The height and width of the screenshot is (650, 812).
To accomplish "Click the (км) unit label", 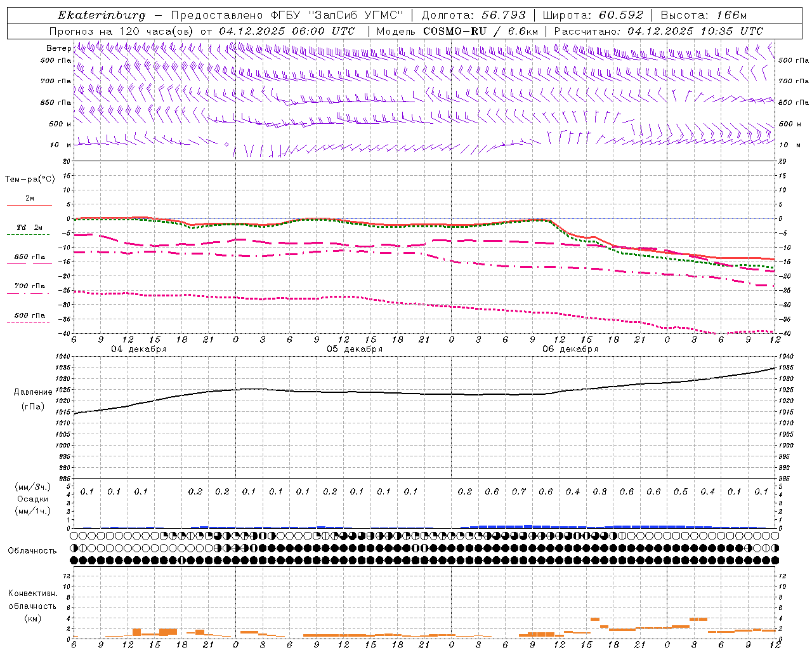I will [32, 618].
